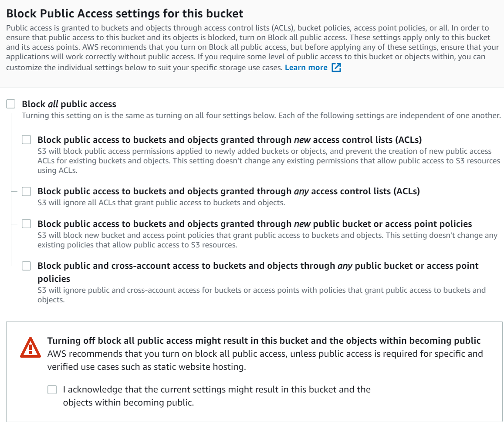Click the label about new access control lists

pos(230,140)
